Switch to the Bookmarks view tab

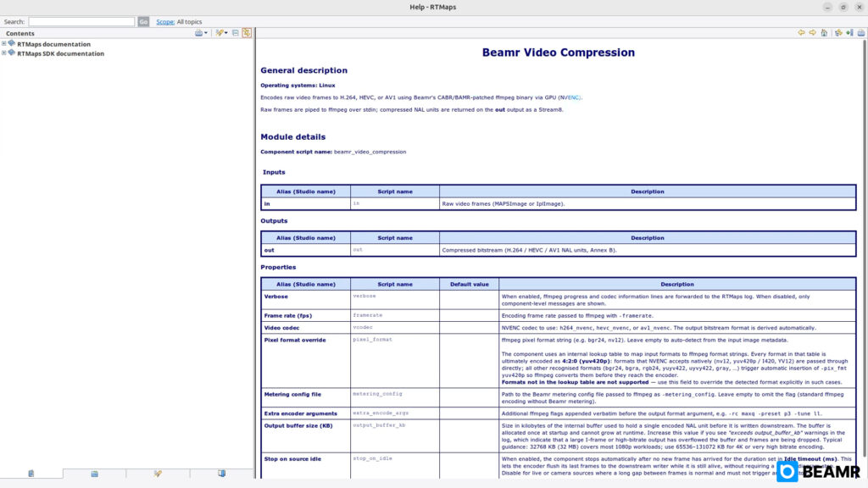(221, 474)
